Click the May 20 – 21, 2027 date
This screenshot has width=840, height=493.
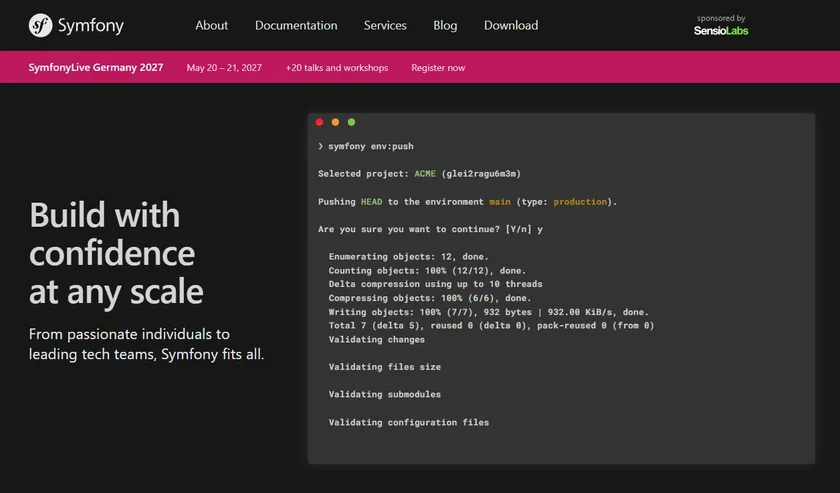click(224, 68)
